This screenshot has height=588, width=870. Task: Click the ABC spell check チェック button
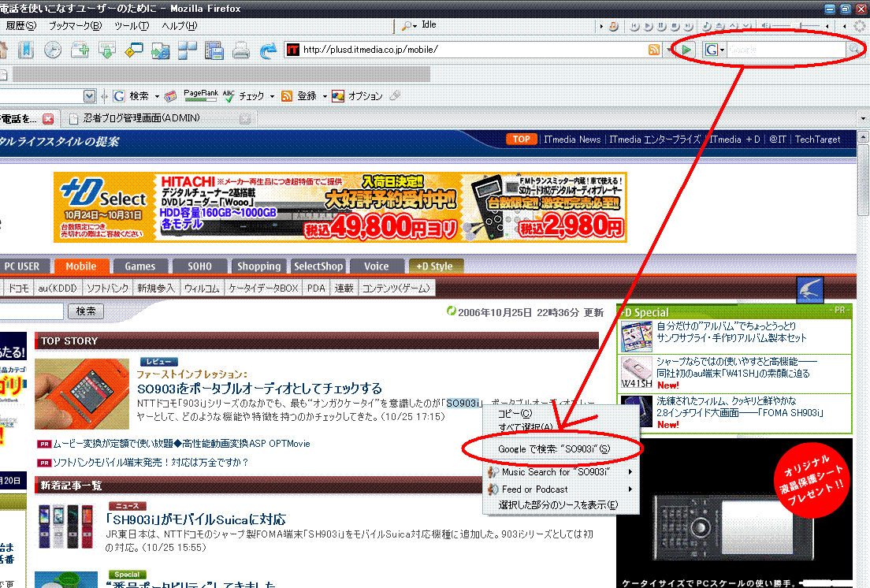point(243,96)
